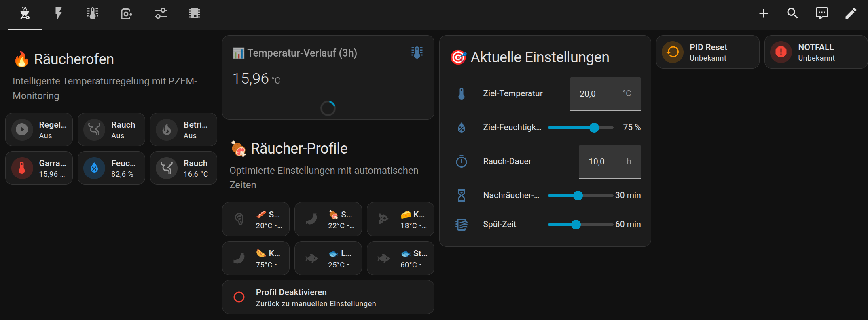
Task: Open the search icon in the top bar
Action: 792,13
